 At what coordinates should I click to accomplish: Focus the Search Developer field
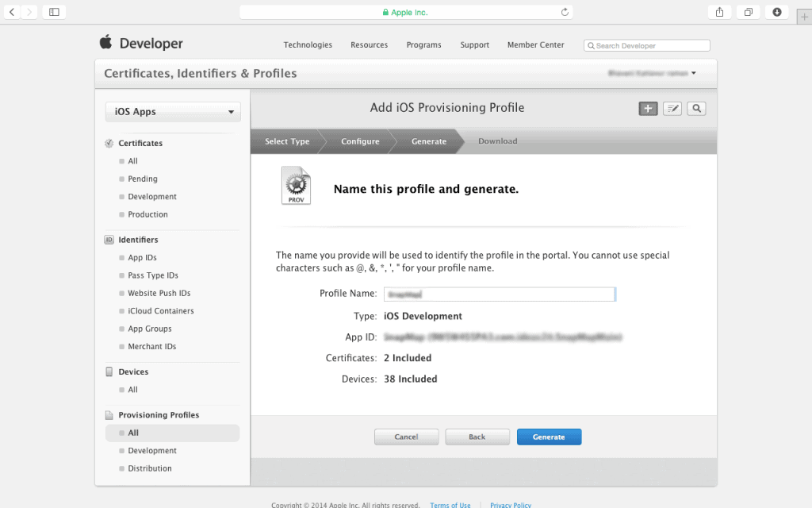[647, 45]
